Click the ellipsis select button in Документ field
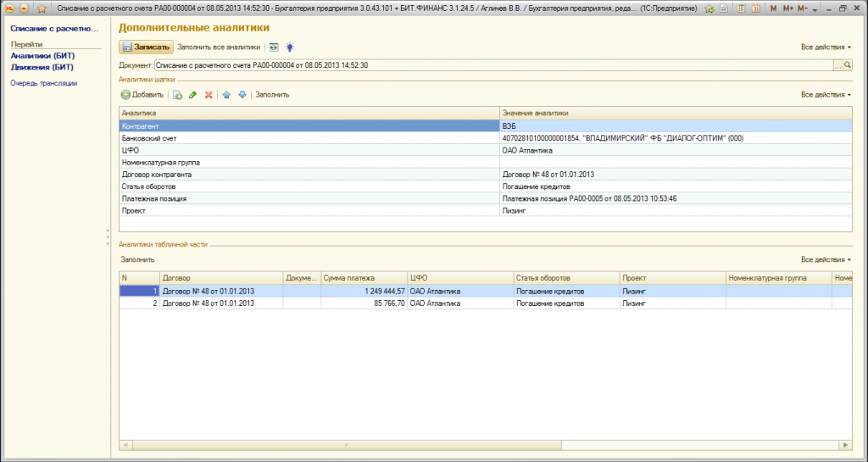 [837, 66]
